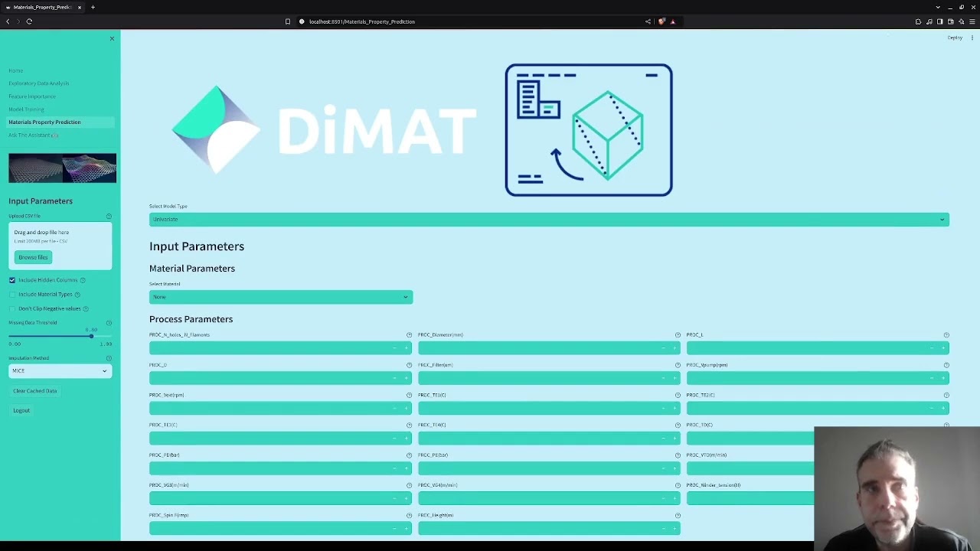Open Ask The Assistant page
The height and width of the screenshot is (551, 980).
34,135
